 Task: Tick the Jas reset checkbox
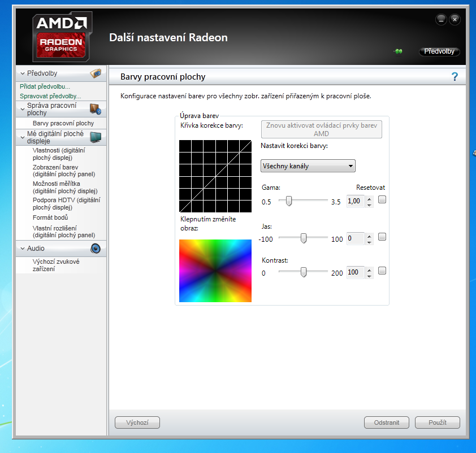[382, 237]
